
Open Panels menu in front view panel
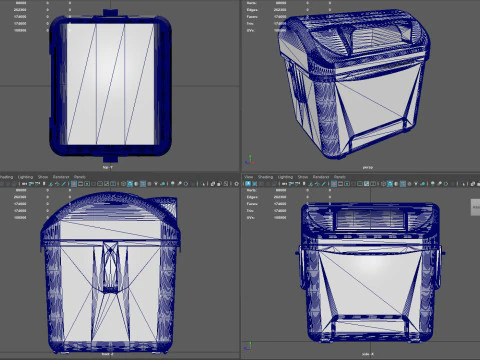coord(80,177)
